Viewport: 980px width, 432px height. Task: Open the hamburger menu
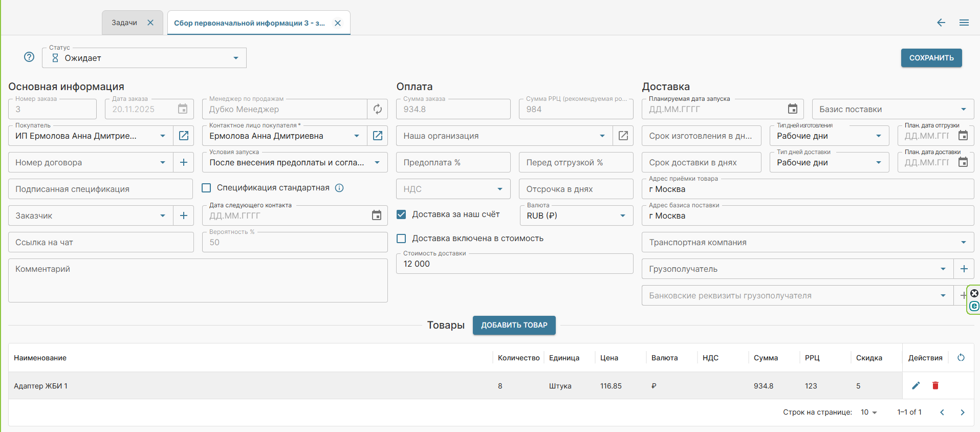(x=964, y=23)
